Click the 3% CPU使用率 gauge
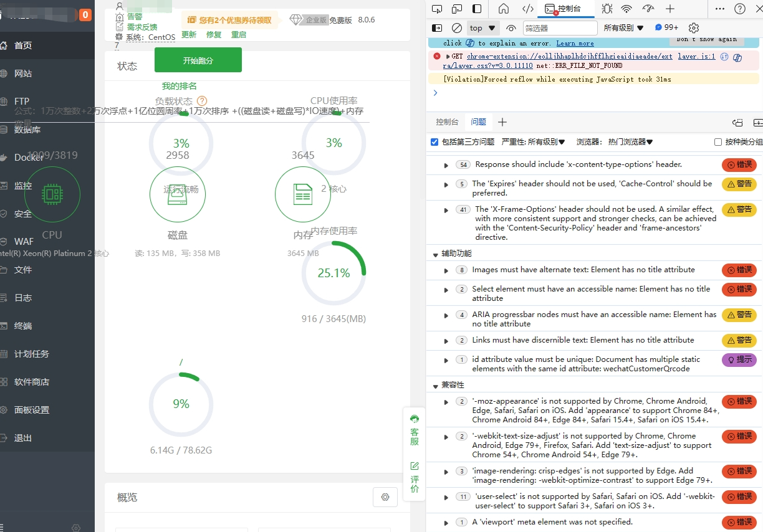The height and width of the screenshot is (532, 763). tap(334, 143)
